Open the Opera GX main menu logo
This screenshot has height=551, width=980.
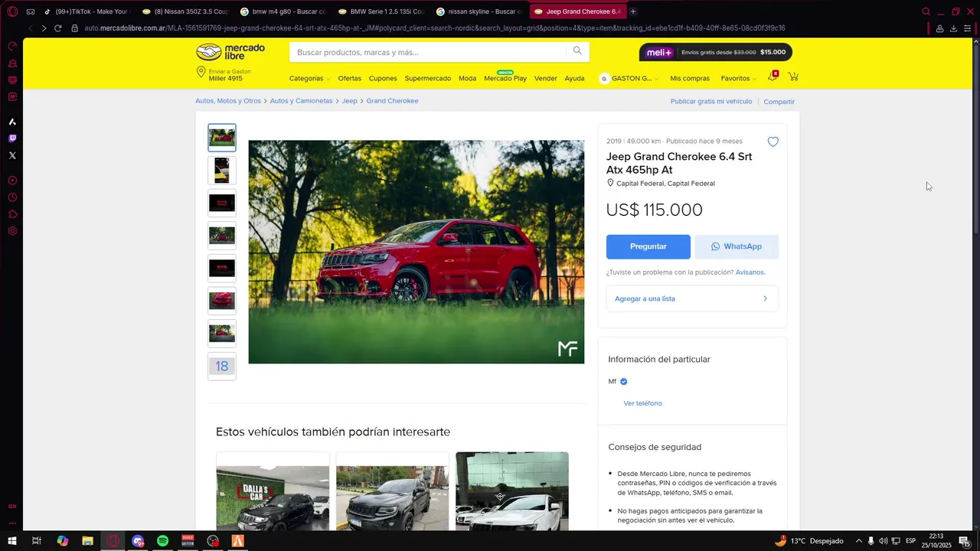(x=12, y=11)
